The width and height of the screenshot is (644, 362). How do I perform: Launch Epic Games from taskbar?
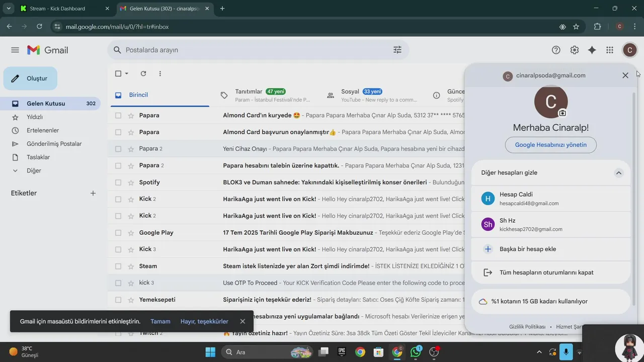coord(342,352)
